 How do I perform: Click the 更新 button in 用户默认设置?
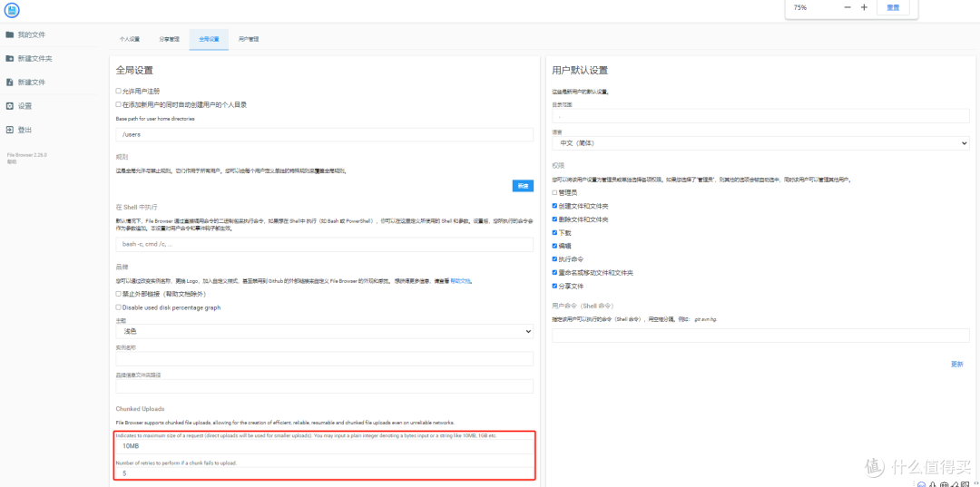957,365
